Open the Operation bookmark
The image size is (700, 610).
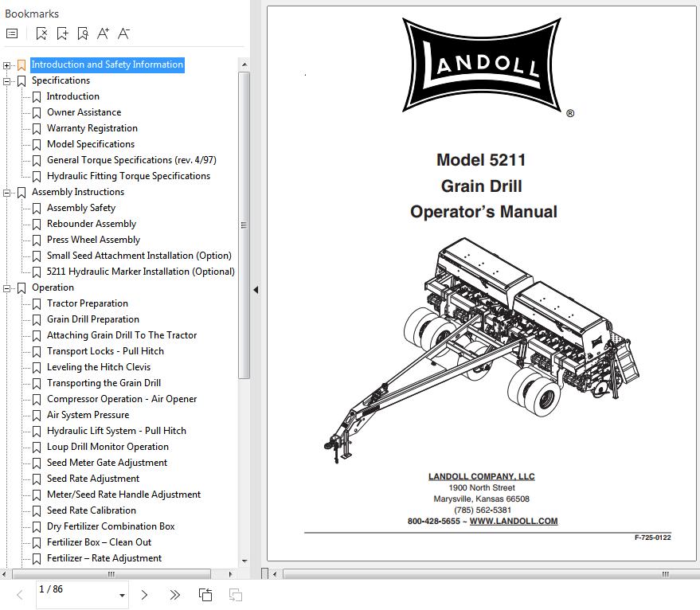pyautogui.click(x=53, y=287)
